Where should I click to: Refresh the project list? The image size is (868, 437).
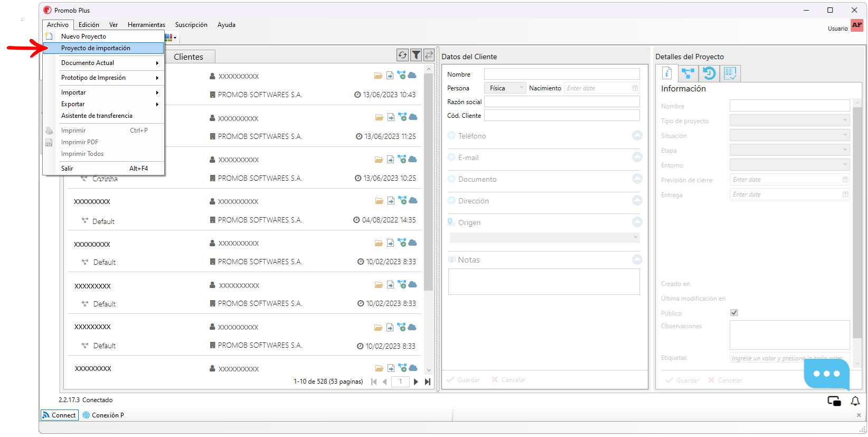click(402, 55)
